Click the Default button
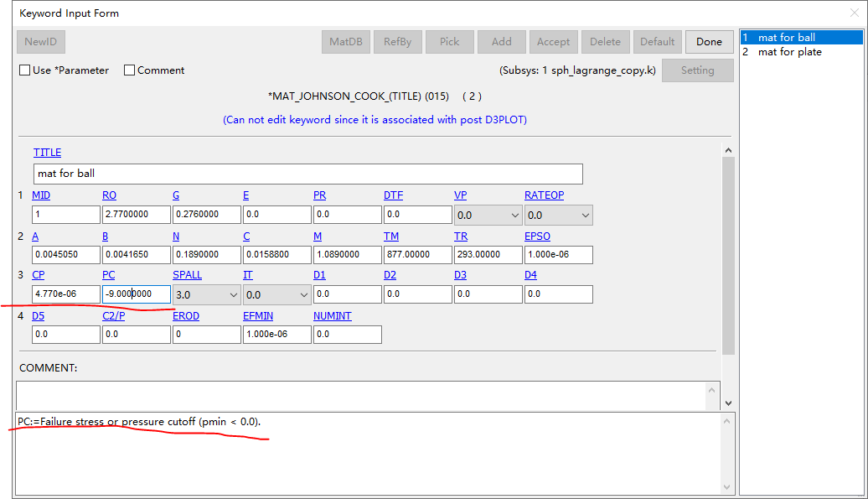 [657, 41]
